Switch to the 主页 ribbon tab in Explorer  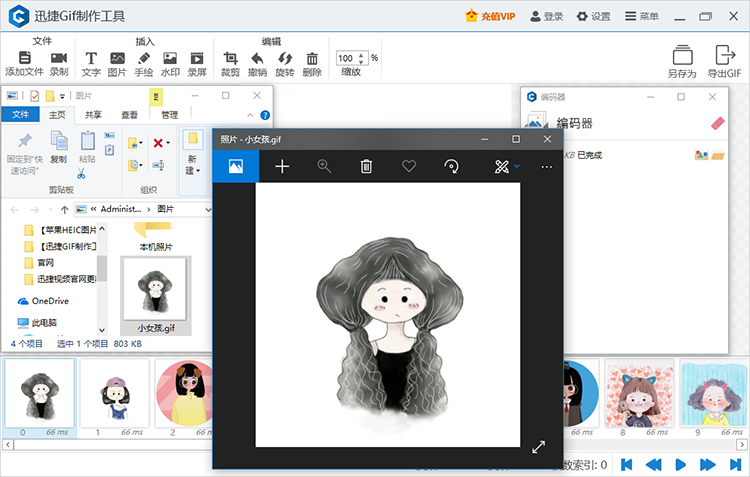[x=57, y=115]
